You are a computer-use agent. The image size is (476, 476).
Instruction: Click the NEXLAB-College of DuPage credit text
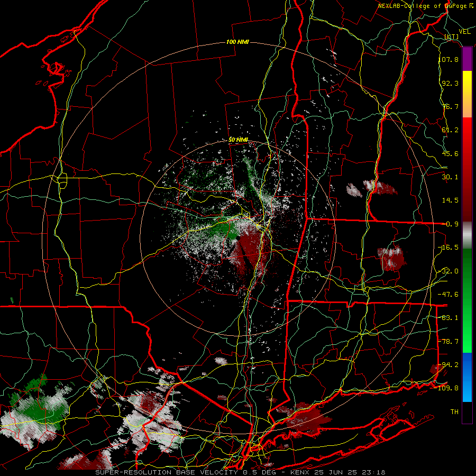pos(425,6)
